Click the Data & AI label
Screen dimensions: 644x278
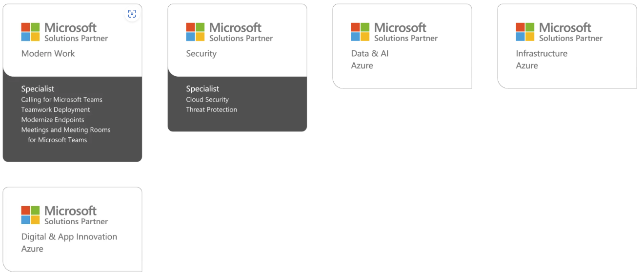click(370, 54)
